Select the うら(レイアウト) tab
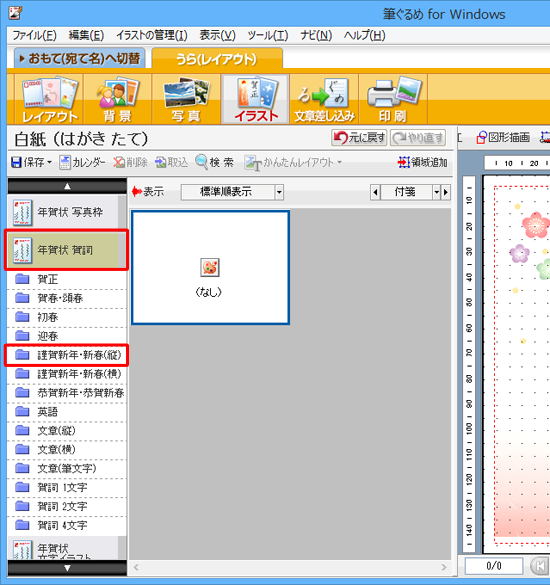Image resolution: width=550 pixels, height=585 pixels. pos(217,59)
